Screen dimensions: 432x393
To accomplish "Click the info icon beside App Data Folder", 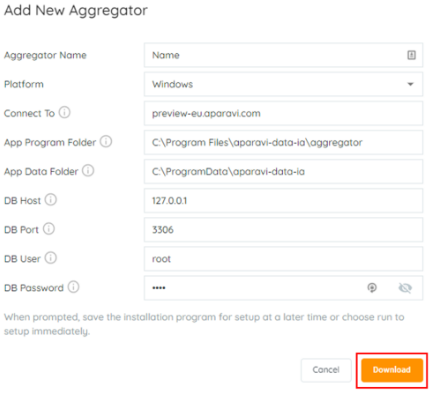I will 88,170.
